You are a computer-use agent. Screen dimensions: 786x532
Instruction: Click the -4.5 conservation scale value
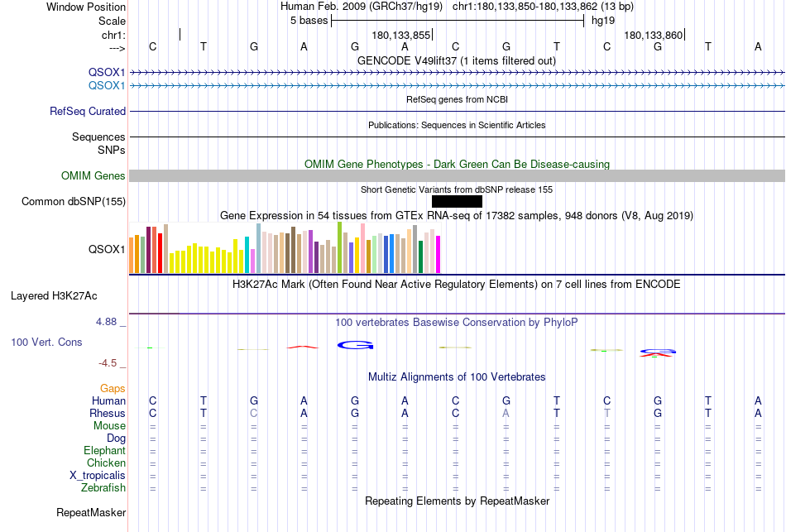[108, 362]
